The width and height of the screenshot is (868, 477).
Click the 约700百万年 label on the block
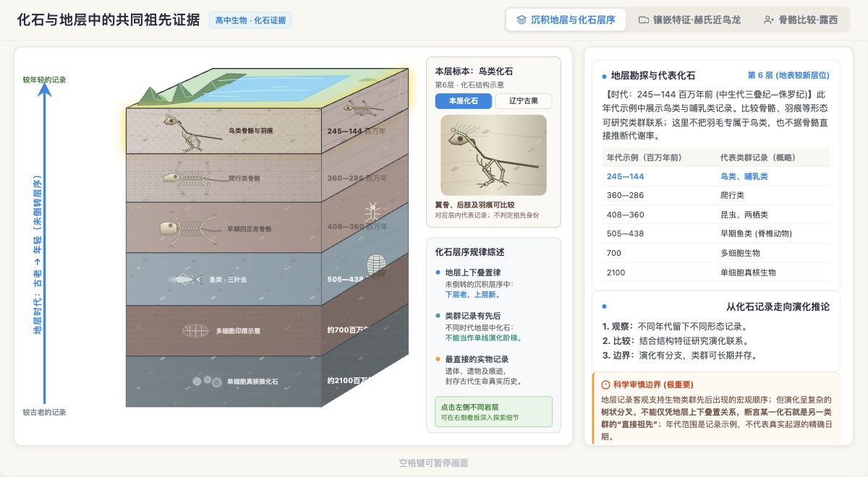click(x=349, y=330)
